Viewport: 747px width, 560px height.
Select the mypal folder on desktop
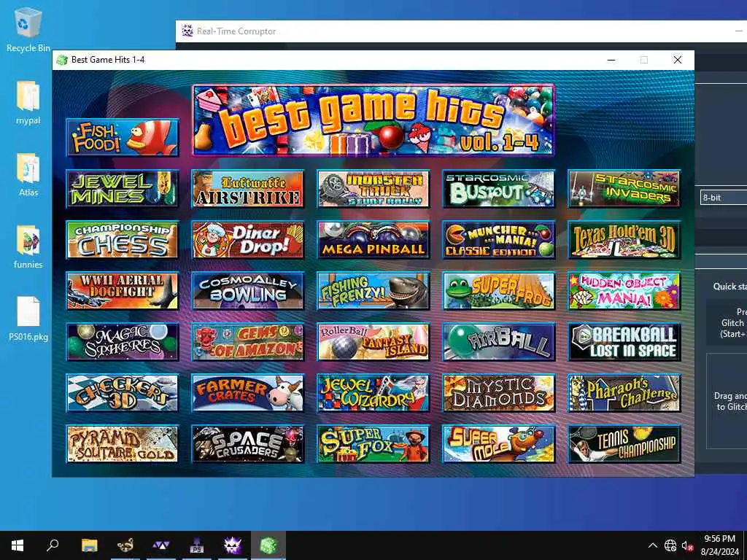[28, 102]
